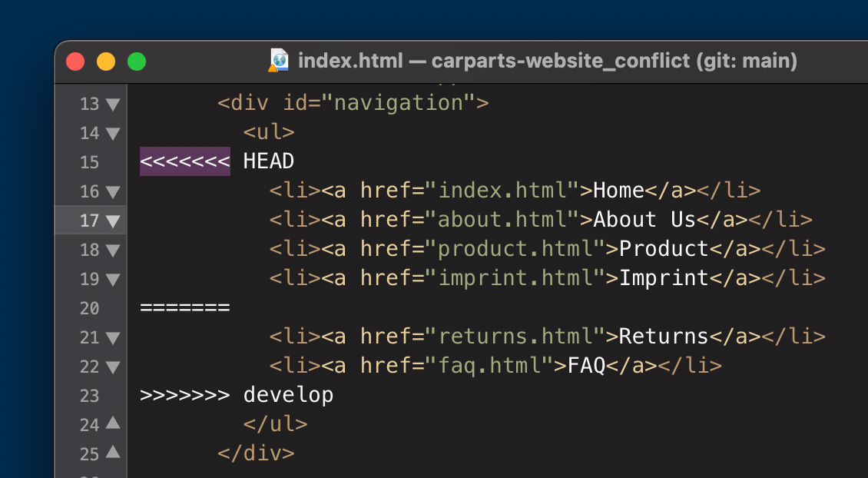Click the index.html document proxy icon
Screen dimensions: 868x478
[x=279, y=61]
